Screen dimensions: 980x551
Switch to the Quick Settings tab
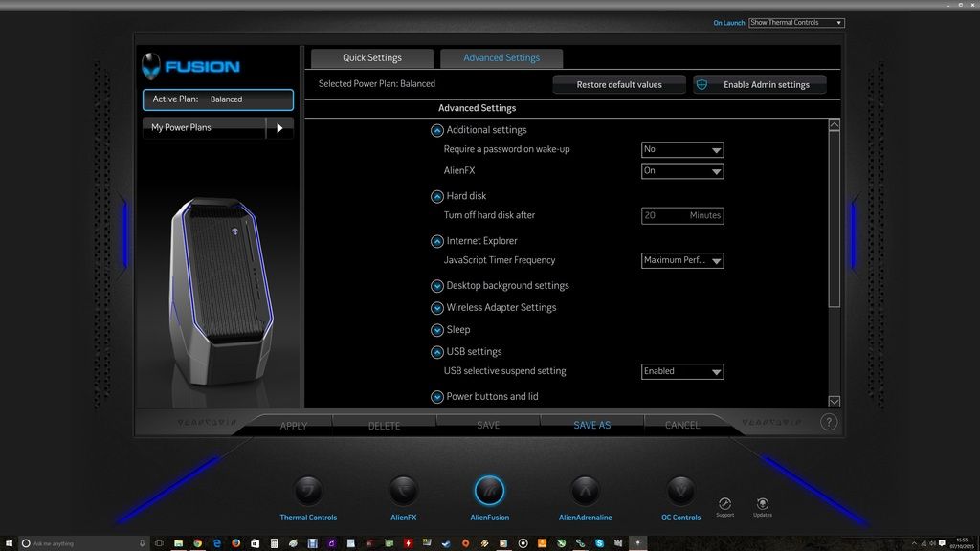pos(372,58)
